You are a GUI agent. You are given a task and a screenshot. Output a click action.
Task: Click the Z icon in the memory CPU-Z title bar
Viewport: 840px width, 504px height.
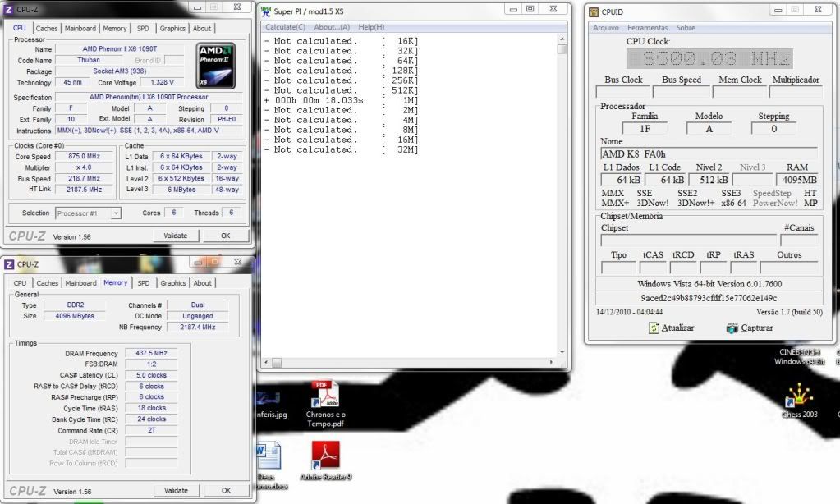click(9, 264)
